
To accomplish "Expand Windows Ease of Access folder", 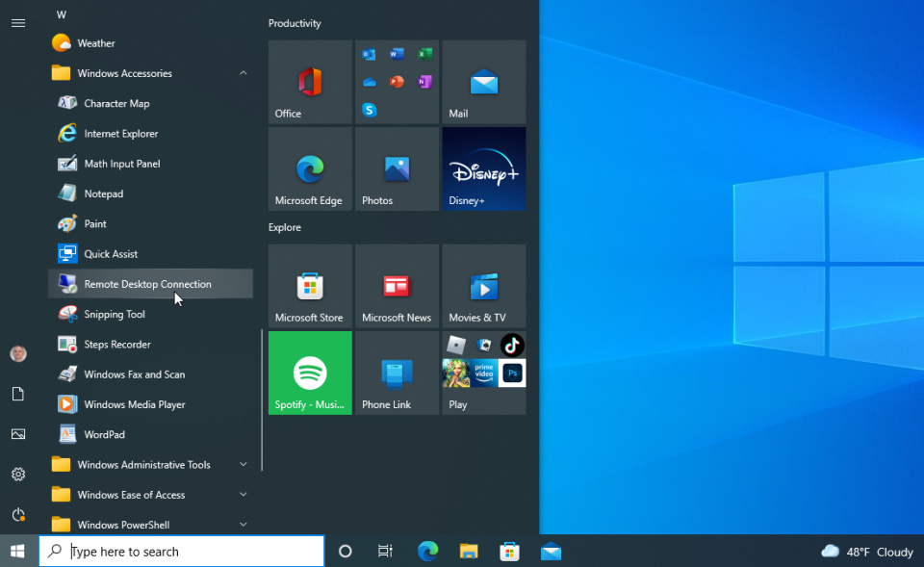I will click(x=244, y=495).
